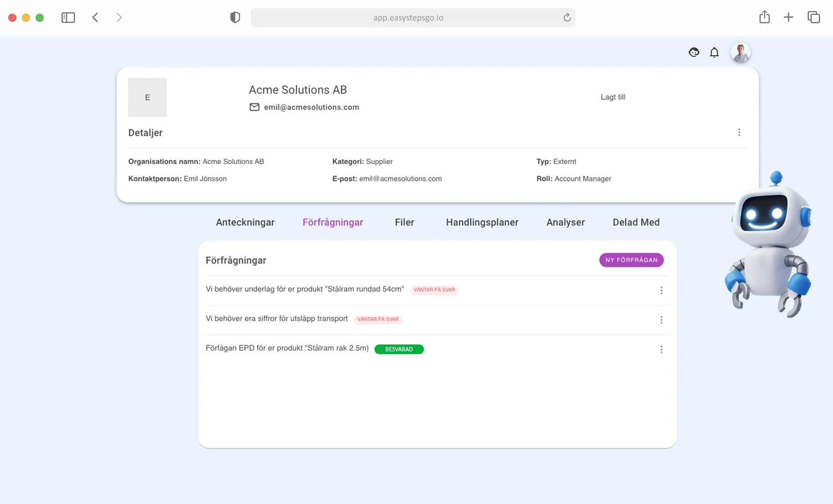Image resolution: width=833 pixels, height=504 pixels.
Task: Open options for the 'Förfågan EPD' request
Action: pos(661,350)
